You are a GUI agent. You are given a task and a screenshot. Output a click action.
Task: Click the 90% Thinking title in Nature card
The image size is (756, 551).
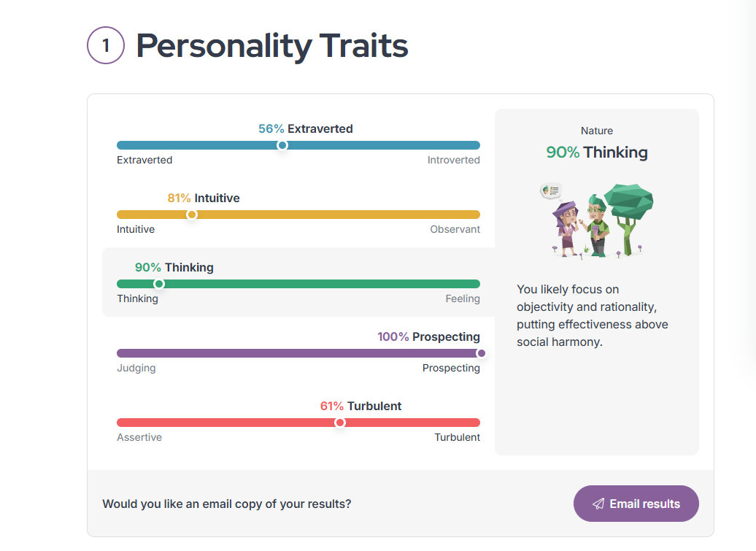tap(597, 153)
